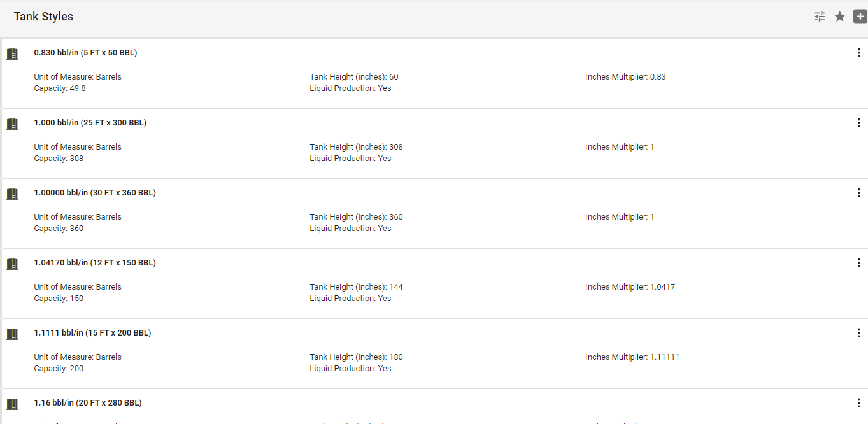
Task: Click 'Capacity: 49.8' text
Action: tap(60, 88)
